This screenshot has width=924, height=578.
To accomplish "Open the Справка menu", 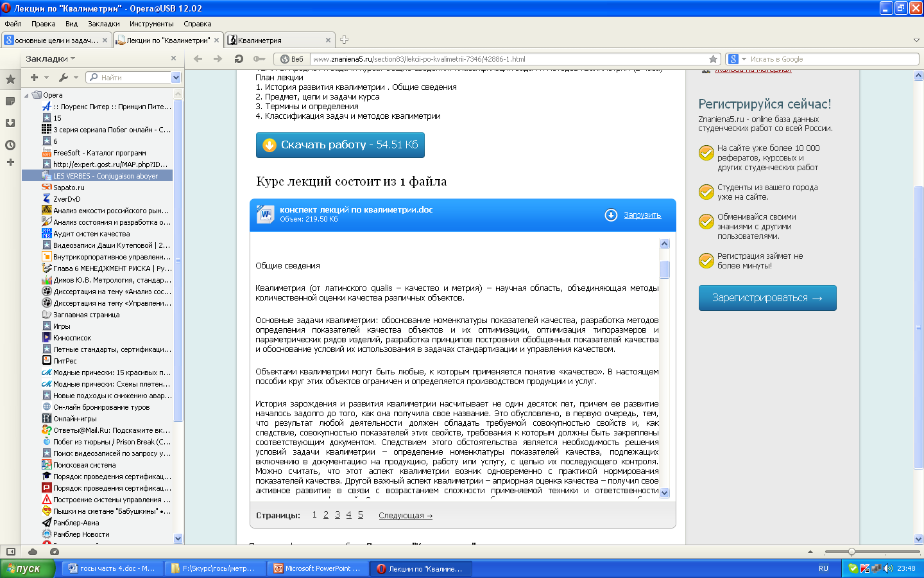I will click(197, 24).
